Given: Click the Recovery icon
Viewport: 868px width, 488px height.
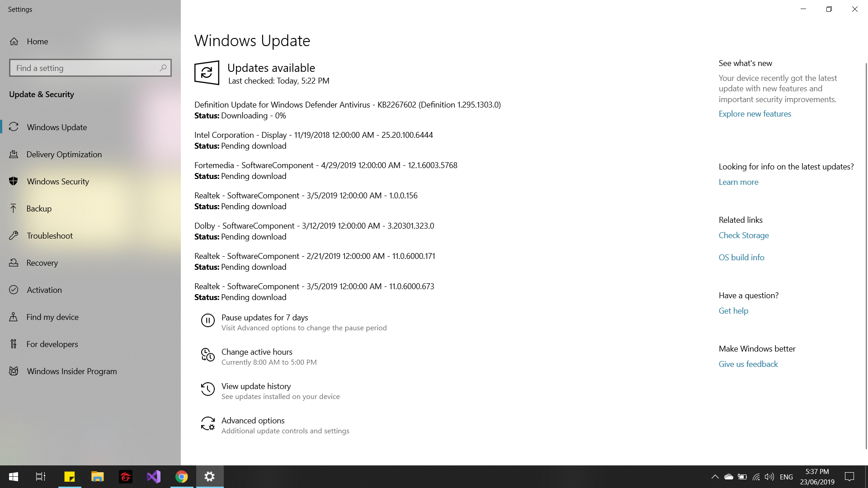Looking at the screenshot, I should click(14, 263).
